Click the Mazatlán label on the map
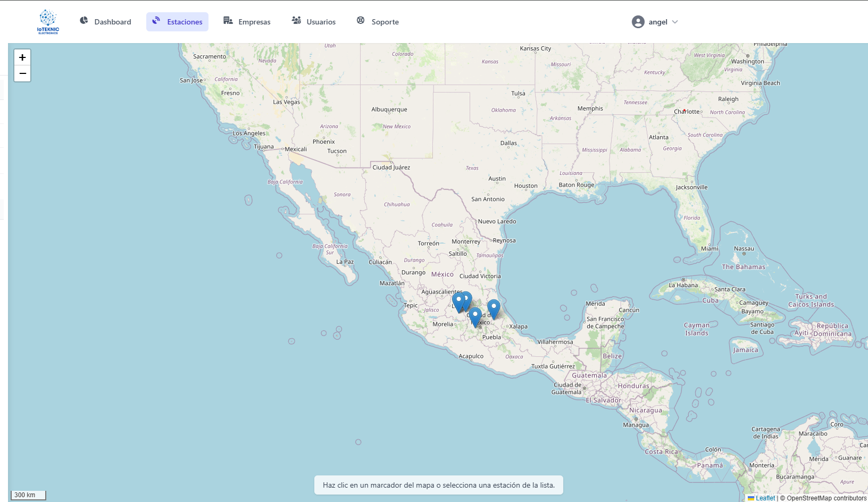This screenshot has height=502, width=868. point(392,283)
